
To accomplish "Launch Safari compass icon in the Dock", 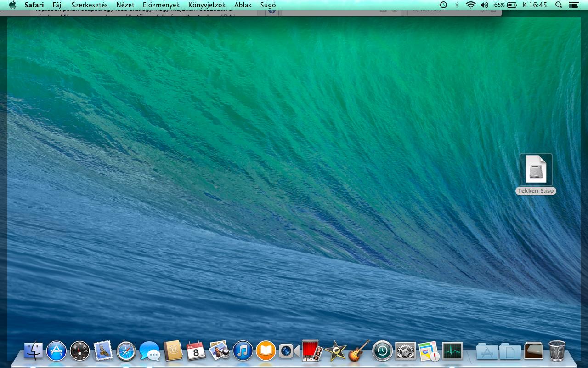I will (126, 351).
